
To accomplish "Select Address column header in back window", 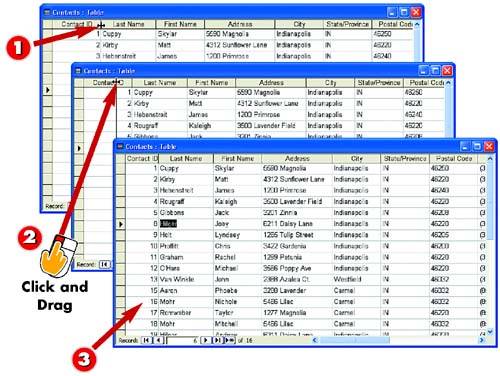I will point(240,24).
